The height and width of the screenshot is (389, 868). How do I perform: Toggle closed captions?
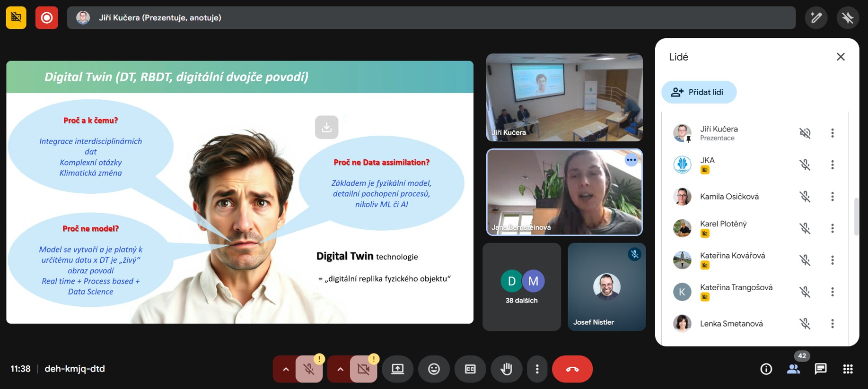[x=470, y=369]
